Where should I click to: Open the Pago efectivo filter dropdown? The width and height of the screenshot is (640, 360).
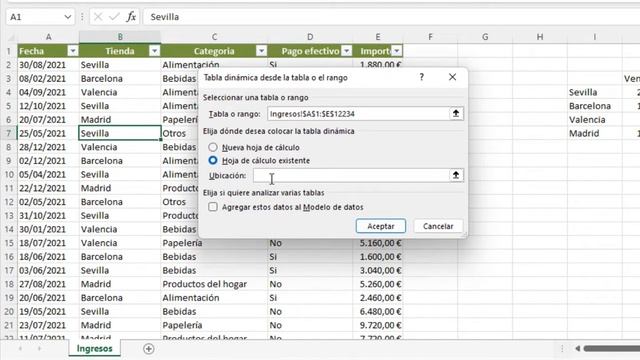[x=347, y=51]
